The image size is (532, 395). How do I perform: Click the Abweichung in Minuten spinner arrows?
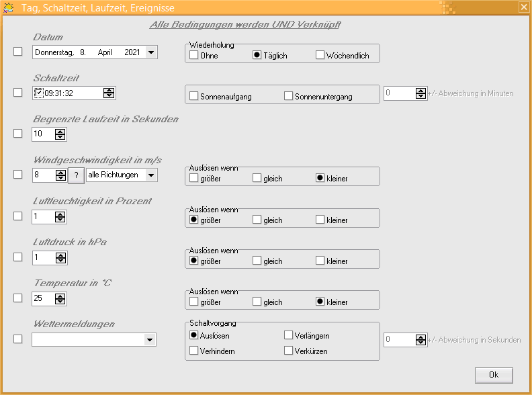pos(420,93)
